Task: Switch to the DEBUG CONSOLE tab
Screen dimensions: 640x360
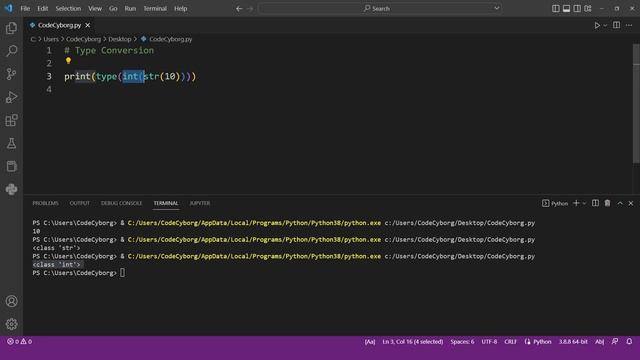Action: pyautogui.click(x=121, y=203)
